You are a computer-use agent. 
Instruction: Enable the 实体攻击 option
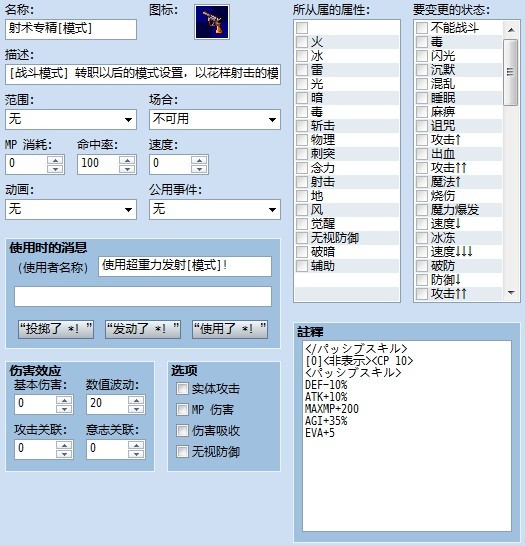pos(182,389)
